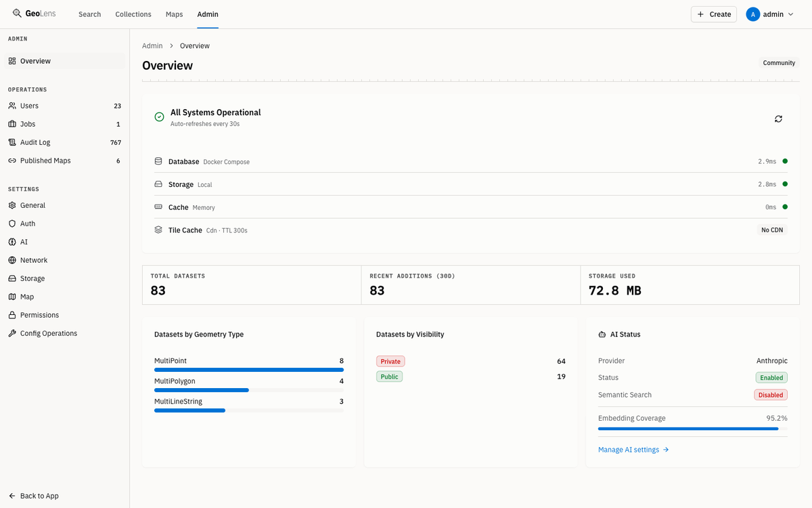Refresh system status with the refresh icon

(778, 119)
